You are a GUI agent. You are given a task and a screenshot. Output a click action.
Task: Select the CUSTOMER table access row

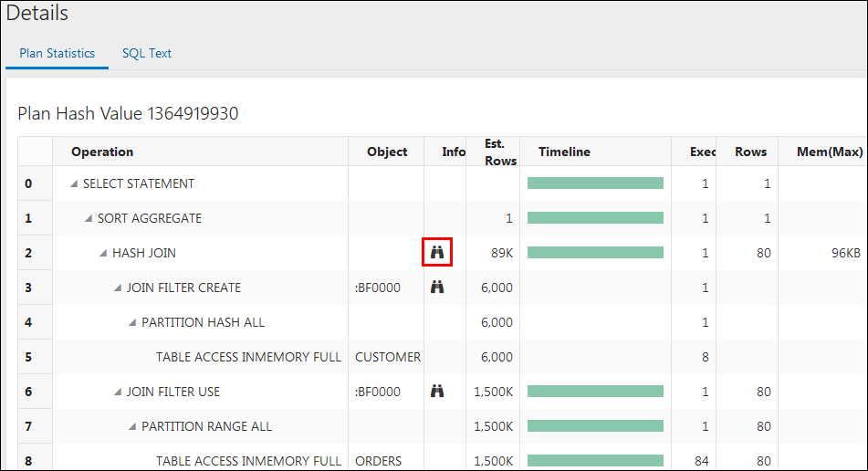pyautogui.click(x=443, y=357)
